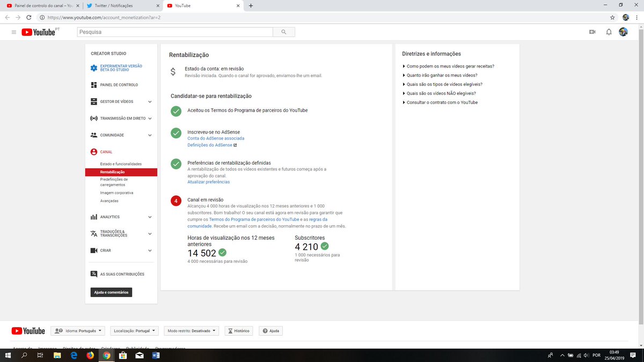The height and width of the screenshot is (362, 644).
Task: Reload the page in Chrome
Action: (29, 17)
